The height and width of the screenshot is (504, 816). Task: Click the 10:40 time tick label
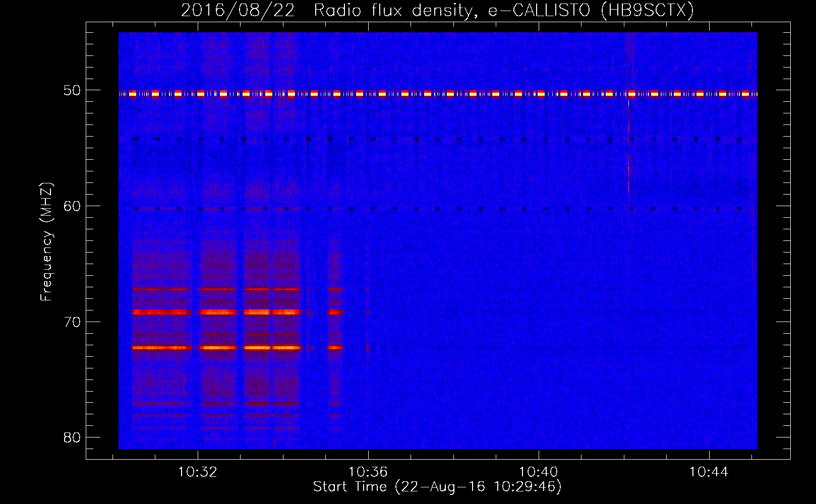[x=539, y=472]
